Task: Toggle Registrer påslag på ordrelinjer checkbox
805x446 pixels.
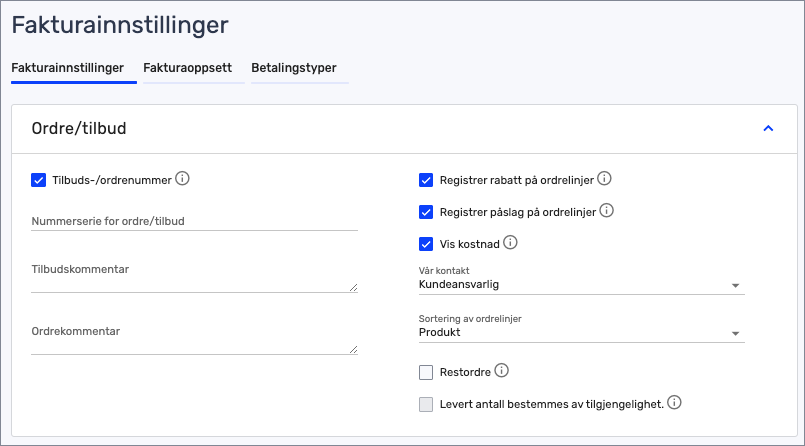Action: pos(426,212)
